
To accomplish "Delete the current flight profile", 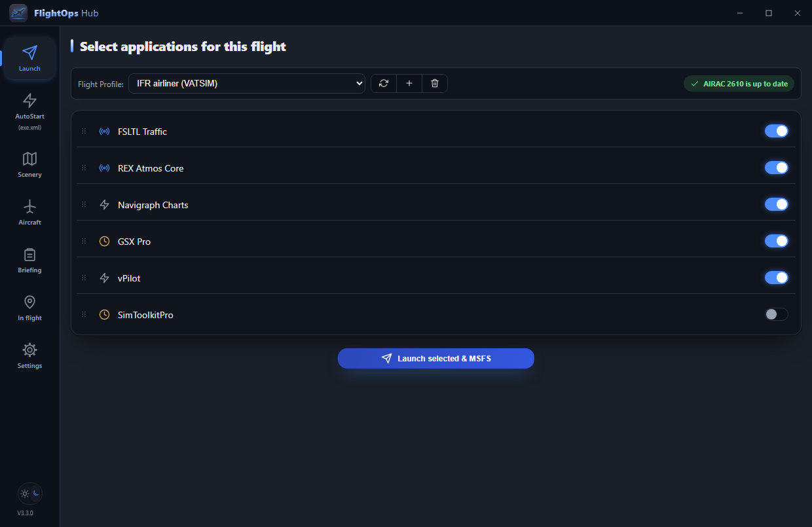I will click(x=435, y=83).
